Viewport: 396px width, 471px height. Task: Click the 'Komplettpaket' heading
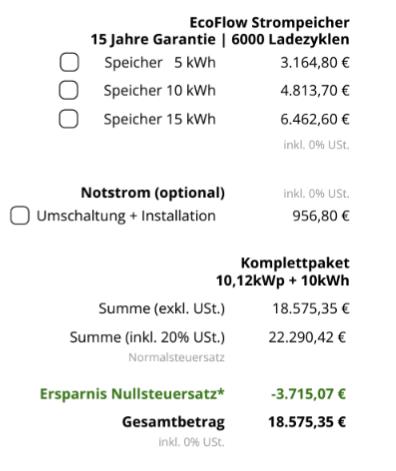point(295,263)
